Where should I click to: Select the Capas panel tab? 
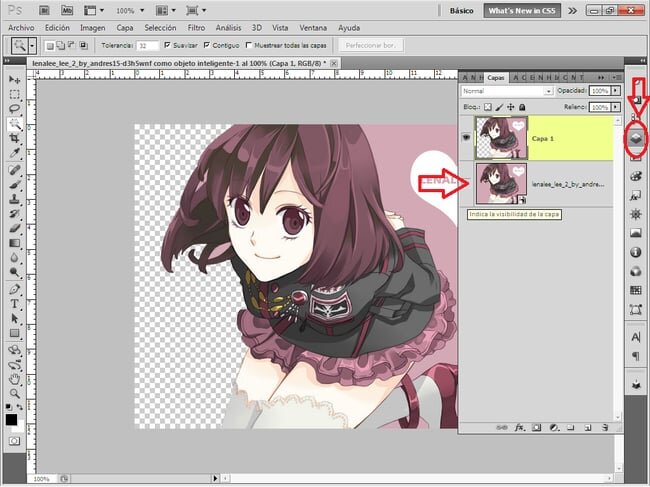pos(495,78)
